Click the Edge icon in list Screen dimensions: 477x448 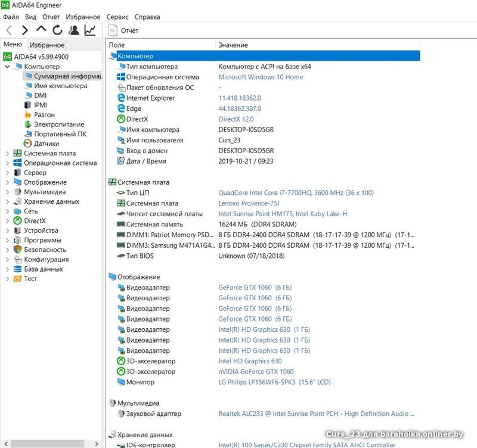coord(121,108)
